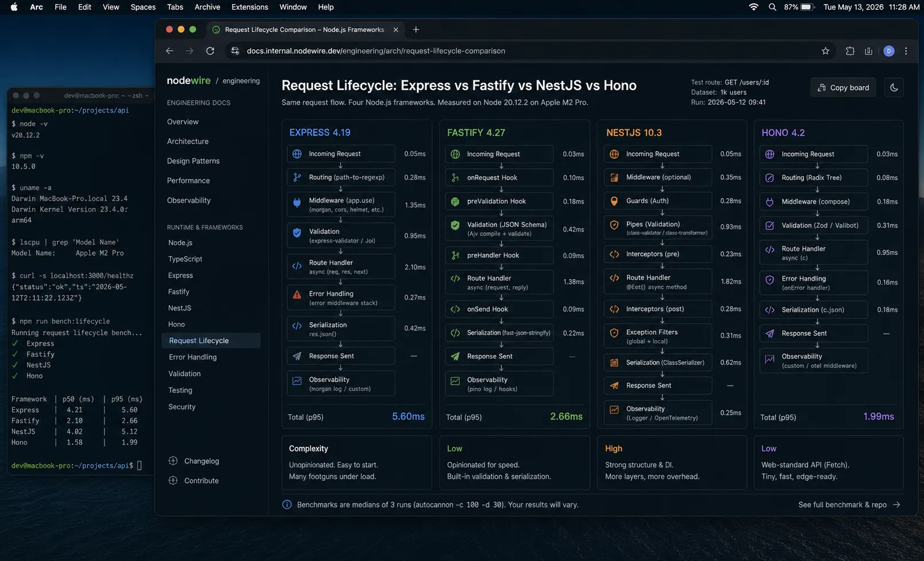Click the Fastify Validation check shield icon
This screenshot has height=561, width=924.
coord(455,225)
